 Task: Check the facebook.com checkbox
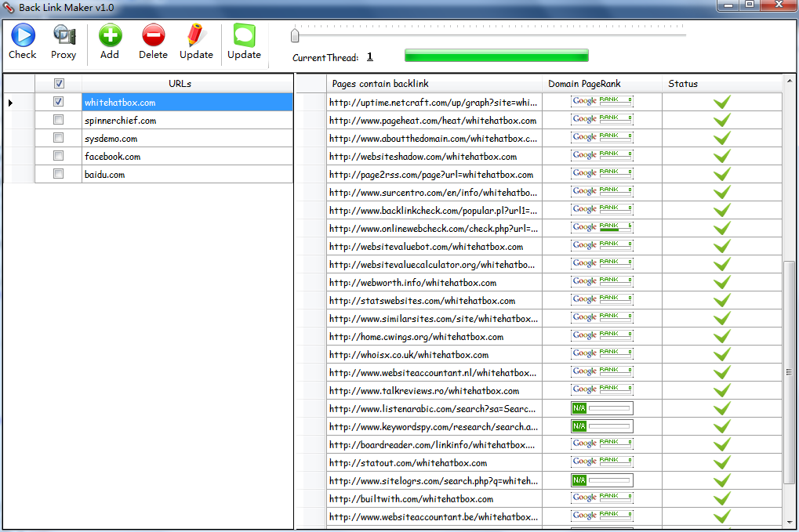pos(58,156)
